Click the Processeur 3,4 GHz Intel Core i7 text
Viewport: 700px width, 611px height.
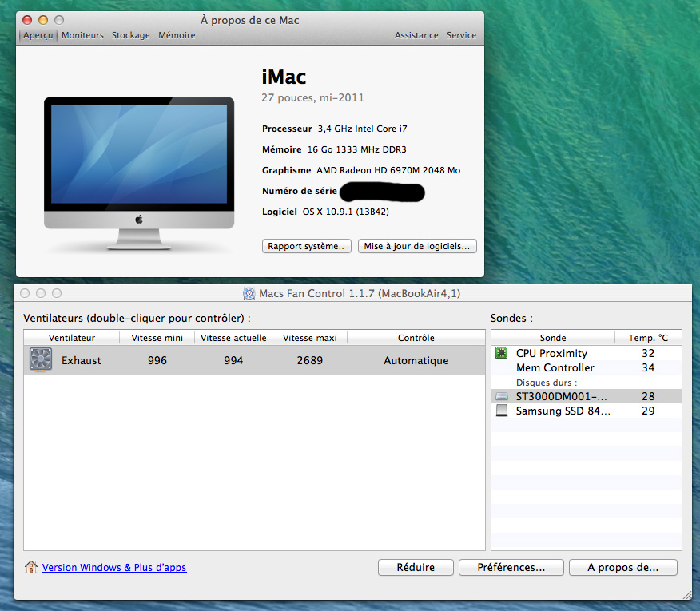(334, 129)
